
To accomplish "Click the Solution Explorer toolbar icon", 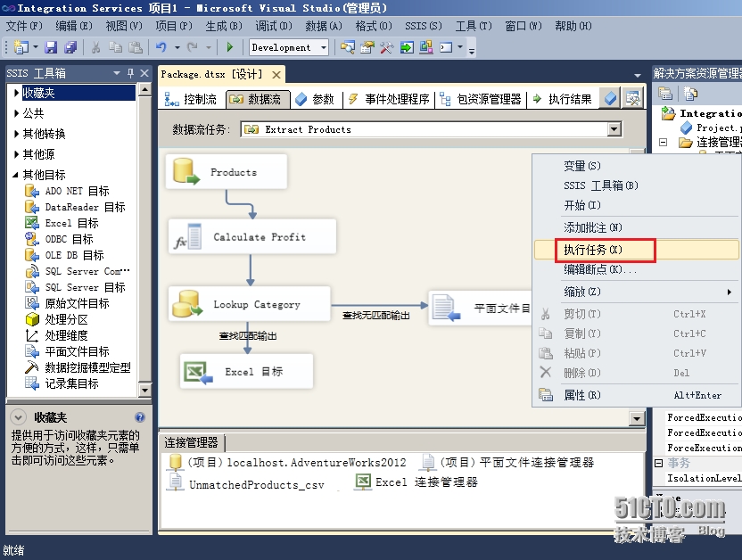I will pos(348,47).
